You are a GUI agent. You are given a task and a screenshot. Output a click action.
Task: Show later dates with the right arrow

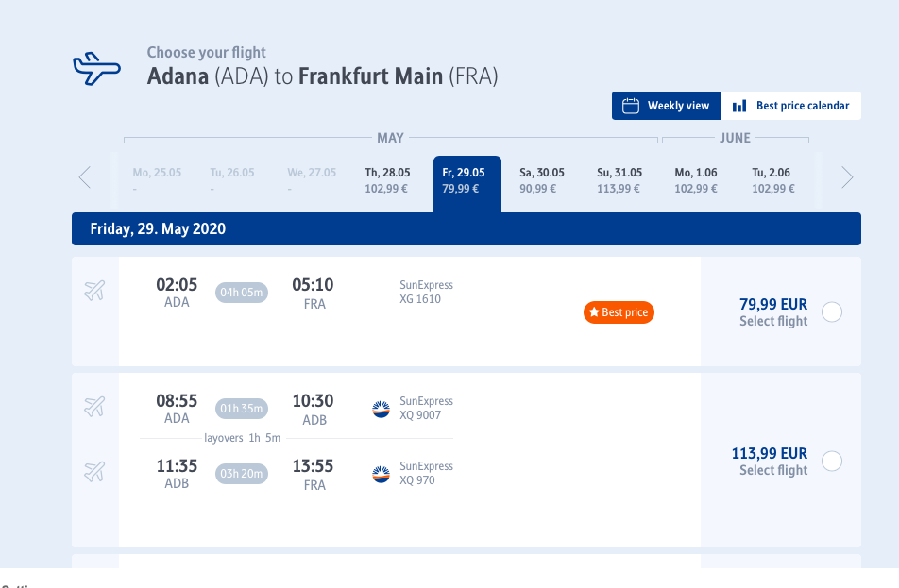[x=847, y=177]
